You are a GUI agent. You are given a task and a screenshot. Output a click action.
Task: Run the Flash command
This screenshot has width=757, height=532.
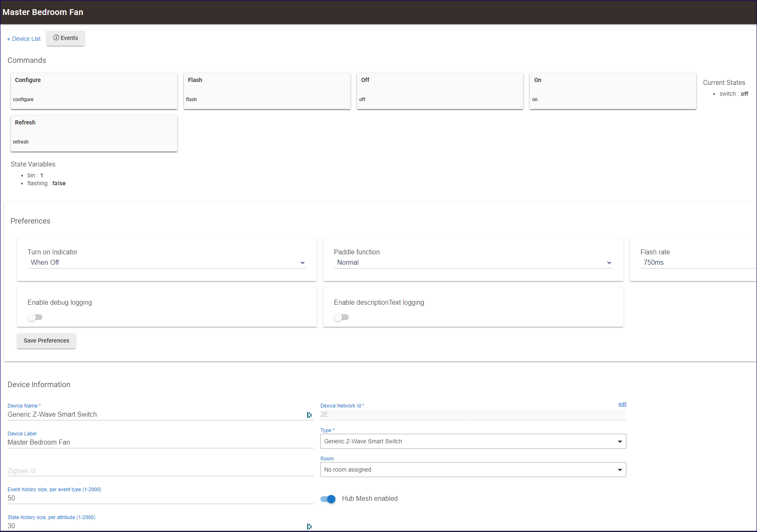coord(267,91)
